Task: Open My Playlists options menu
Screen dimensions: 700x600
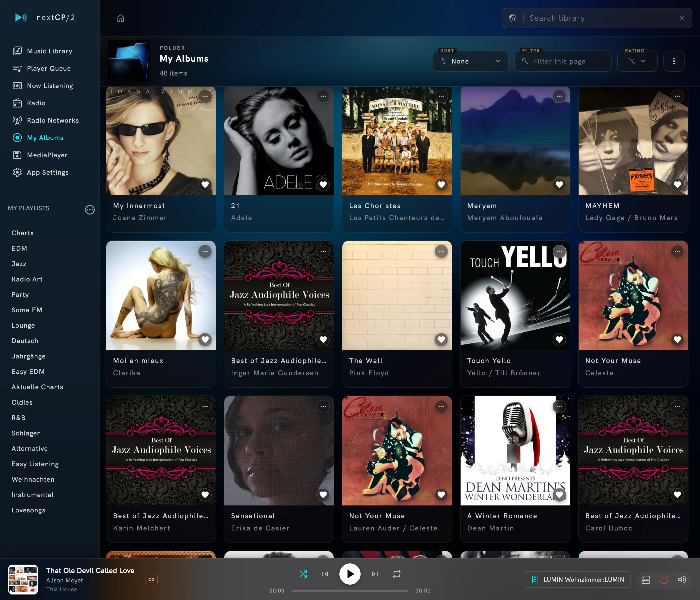Action: click(x=90, y=210)
